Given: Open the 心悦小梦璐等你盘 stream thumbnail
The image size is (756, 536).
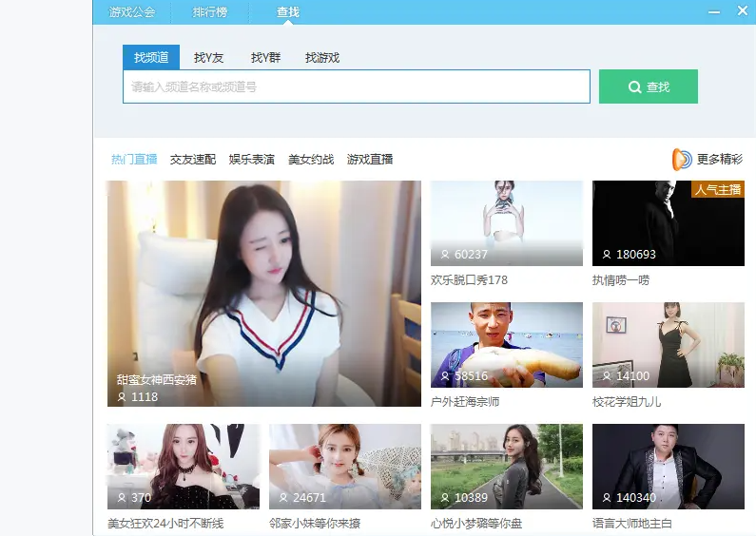Looking at the screenshot, I should click(506, 466).
